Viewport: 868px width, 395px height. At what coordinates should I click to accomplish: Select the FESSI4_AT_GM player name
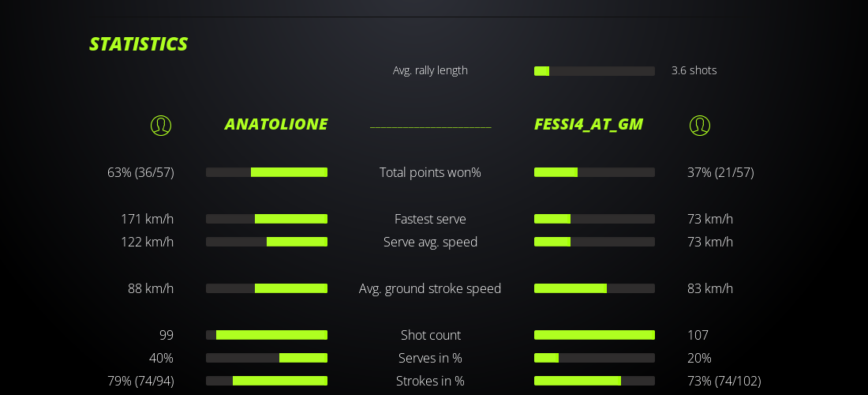point(588,124)
